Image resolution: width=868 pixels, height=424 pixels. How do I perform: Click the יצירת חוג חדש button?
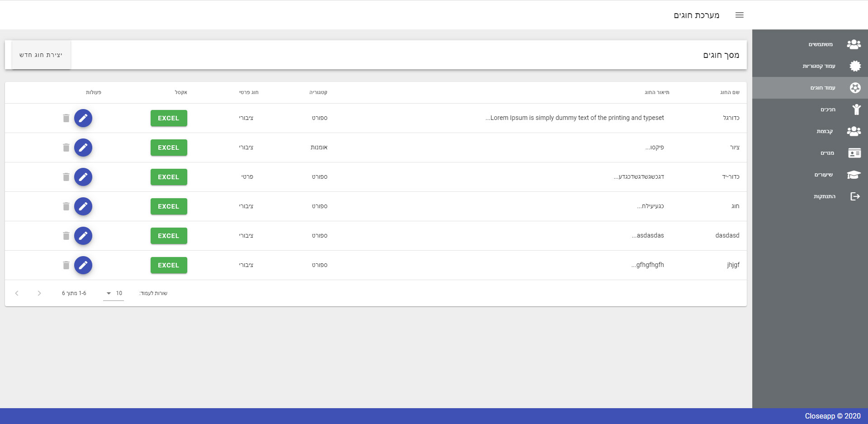click(41, 55)
